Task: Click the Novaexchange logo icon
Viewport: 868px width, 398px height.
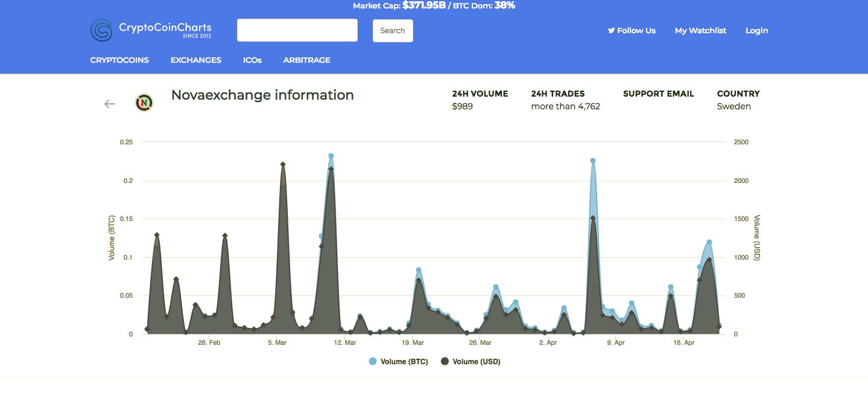Action: tap(144, 103)
